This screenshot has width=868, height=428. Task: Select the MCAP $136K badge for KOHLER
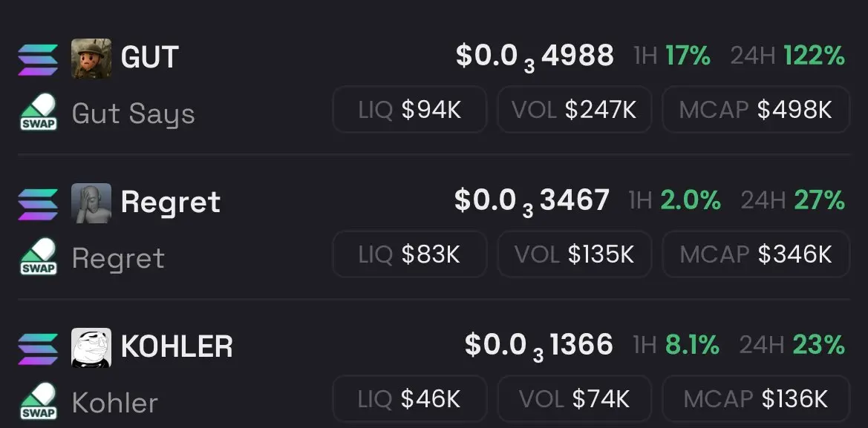pyautogui.click(x=756, y=398)
